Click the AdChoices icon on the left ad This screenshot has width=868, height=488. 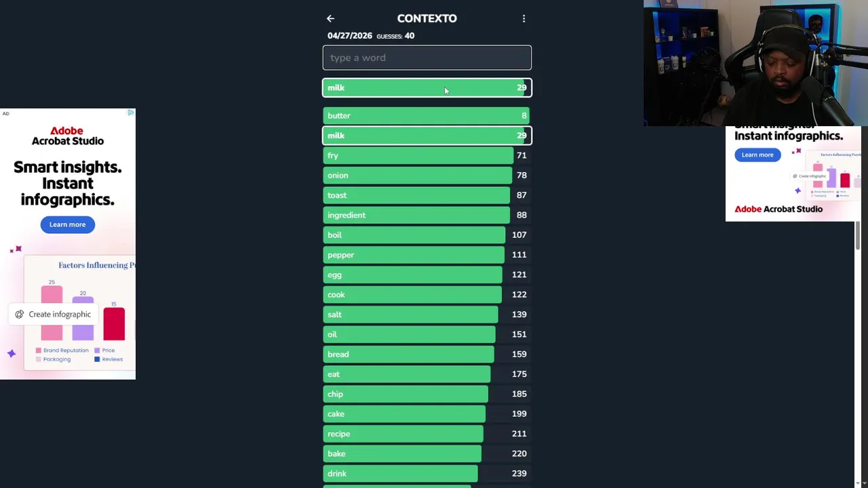click(131, 113)
